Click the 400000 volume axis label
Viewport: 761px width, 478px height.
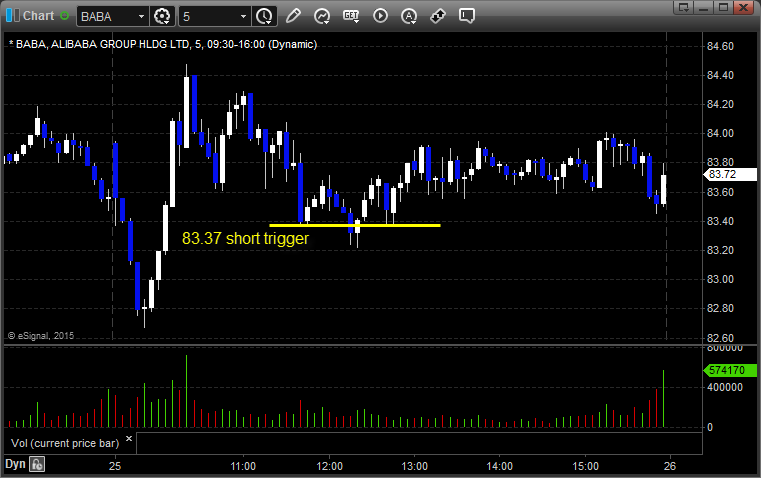click(x=725, y=387)
